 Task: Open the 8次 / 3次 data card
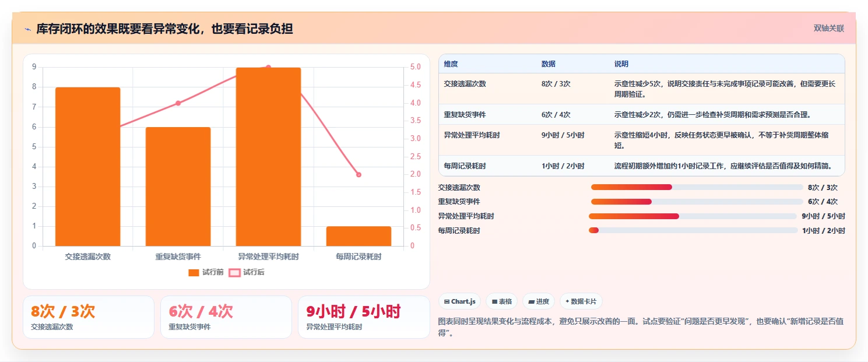pyautogui.click(x=88, y=317)
